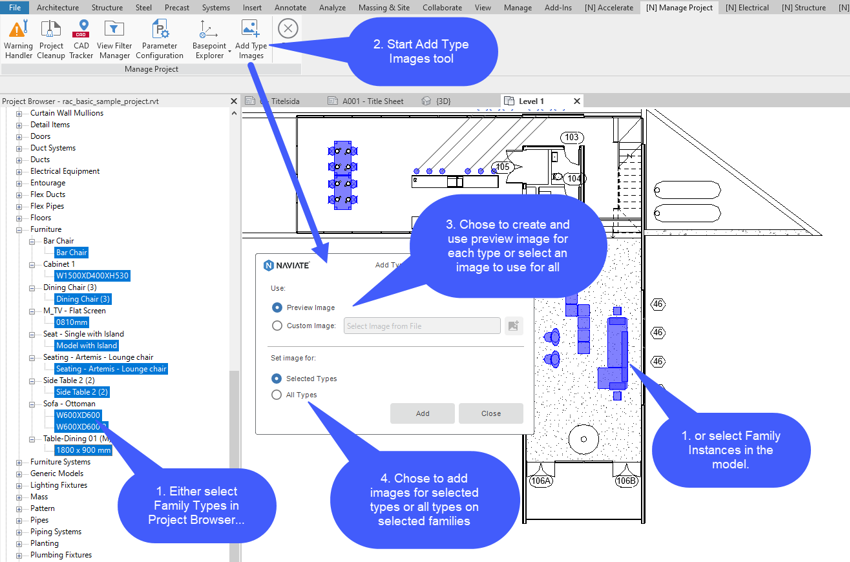The width and height of the screenshot is (850, 562).
Task: Click the Naviate logo in dialog
Action: click(x=286, y=265)
